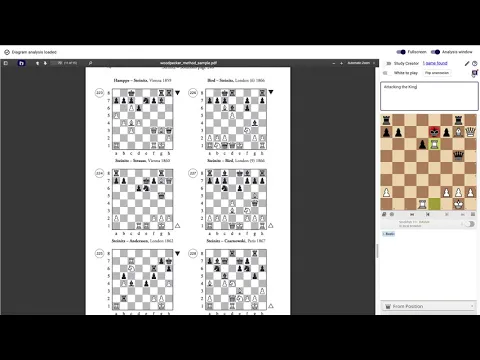Click diagram 224 chess board
Viewport: 480px width, 360px height.
[x=143, y=199]
